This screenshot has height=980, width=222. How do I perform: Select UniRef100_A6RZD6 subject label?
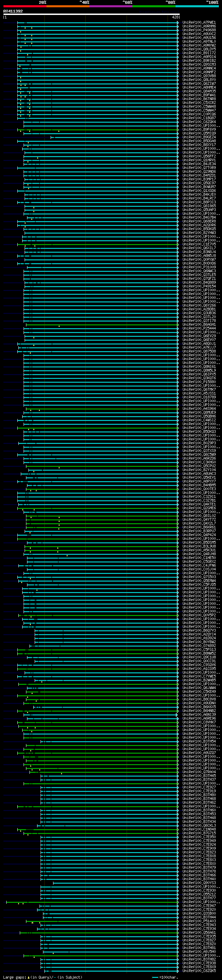point(199,459)
